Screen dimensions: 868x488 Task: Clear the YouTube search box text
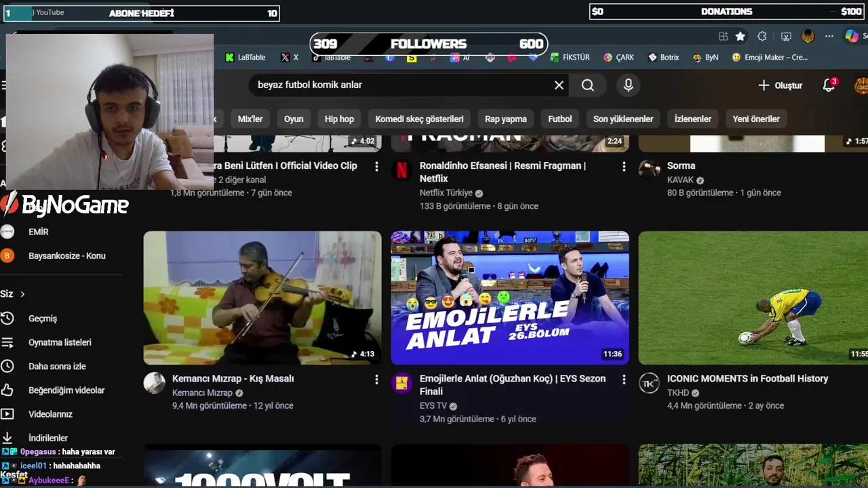(x=559, y=85)
